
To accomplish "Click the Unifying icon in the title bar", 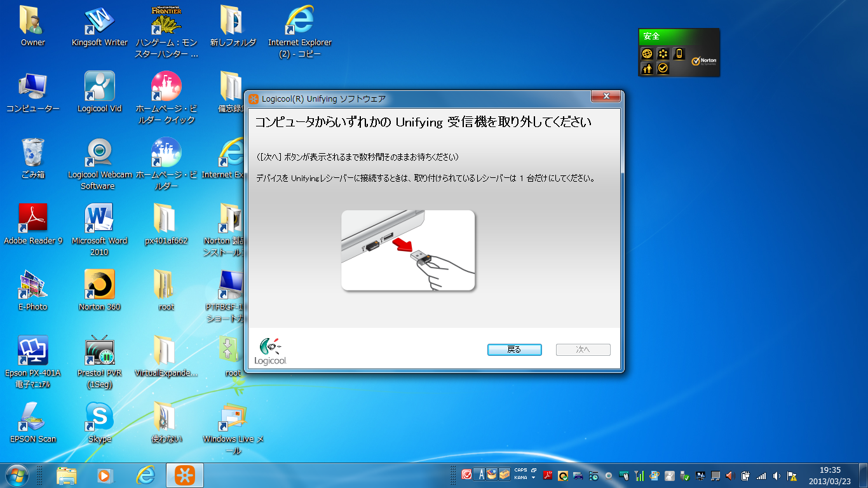I will pos(254,99).
